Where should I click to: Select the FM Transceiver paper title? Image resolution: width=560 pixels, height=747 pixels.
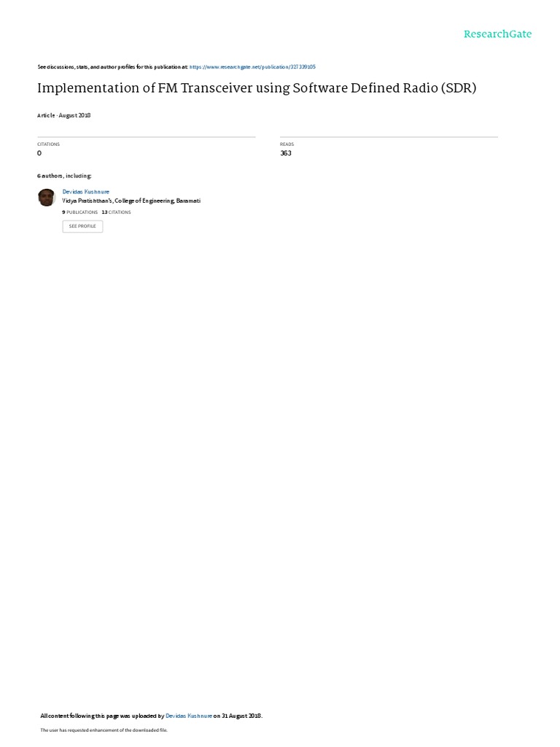(257, 88)
